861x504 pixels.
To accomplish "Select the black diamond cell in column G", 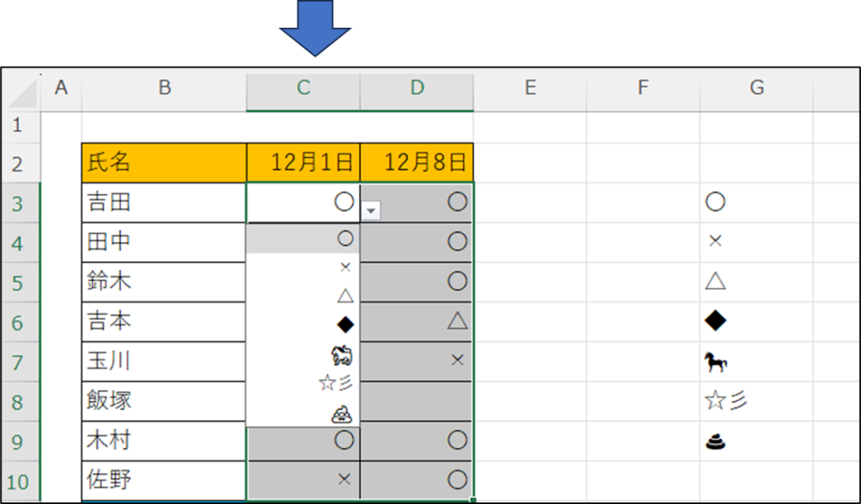I will click(756, 322).
